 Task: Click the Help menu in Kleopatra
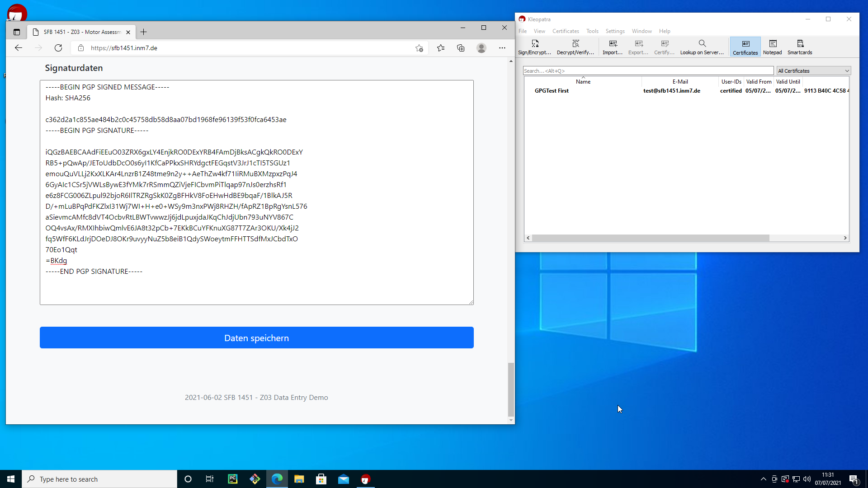[664, 31]
